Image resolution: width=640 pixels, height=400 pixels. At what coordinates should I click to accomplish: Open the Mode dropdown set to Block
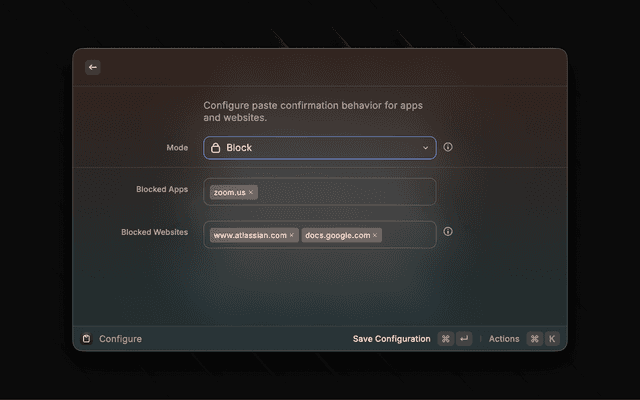(x=319, y=148)
